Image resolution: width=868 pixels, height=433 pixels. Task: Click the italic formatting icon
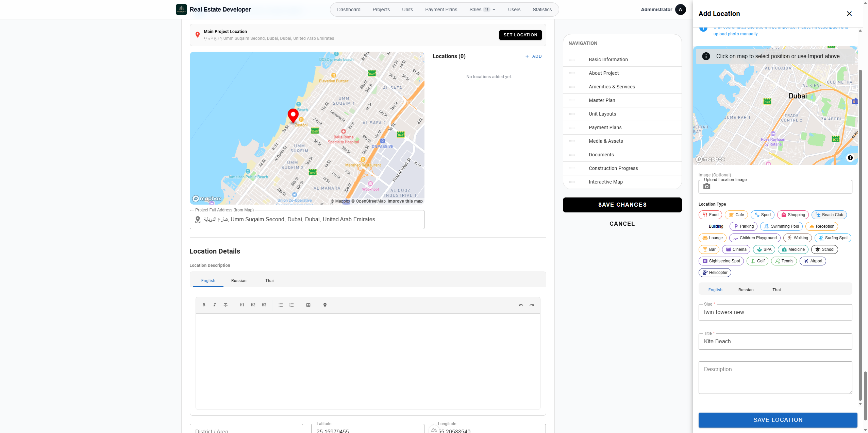[x=215, y=305]
